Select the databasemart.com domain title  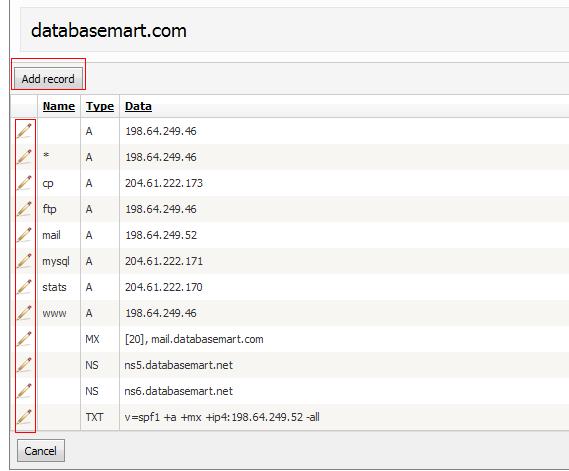[x=109, y=30]
